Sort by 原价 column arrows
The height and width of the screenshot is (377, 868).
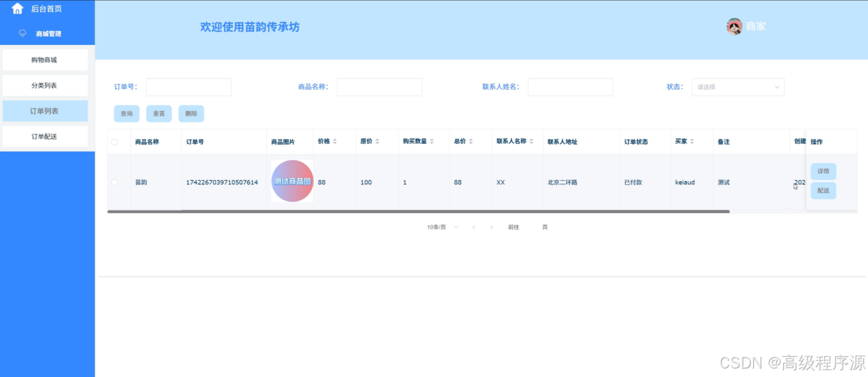(377, 141)
